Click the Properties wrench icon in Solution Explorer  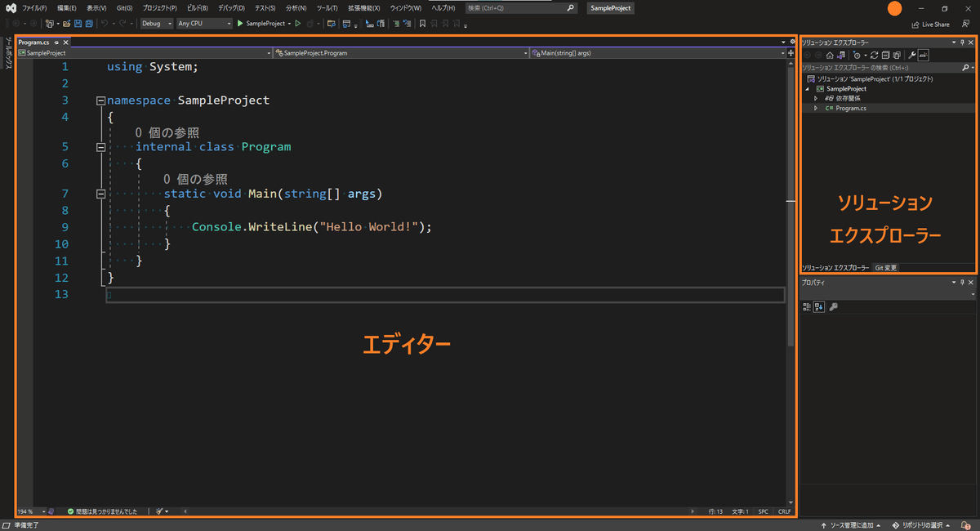[x=912, y=55]
